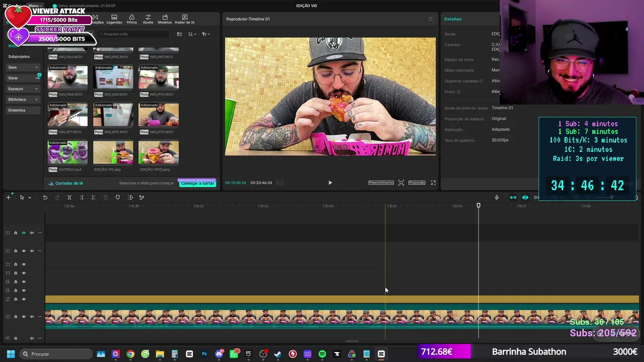The image size is (644, 362).
Task: Open the player panel hamburger menu
Action: tap(430, 19)
